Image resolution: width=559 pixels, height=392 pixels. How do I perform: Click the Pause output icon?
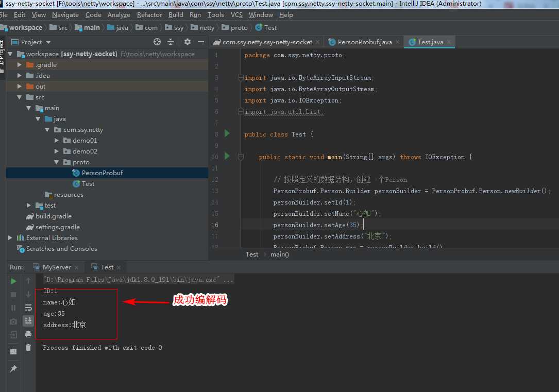(x=13, y=308)
